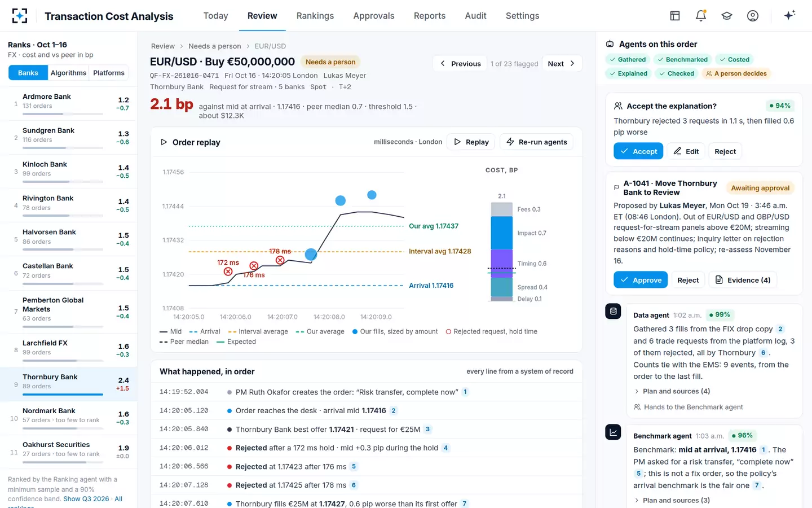Toggle the Expected legend entry
The image size is (812, 508).
click(x=236, y=342)
